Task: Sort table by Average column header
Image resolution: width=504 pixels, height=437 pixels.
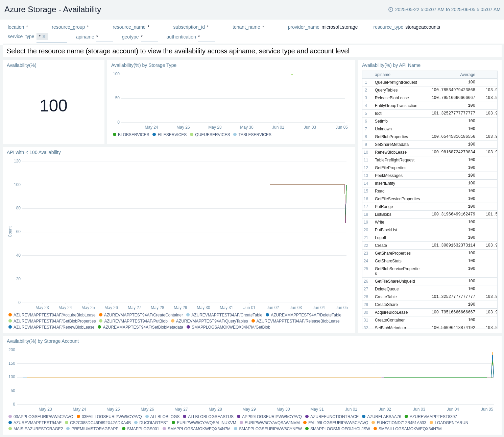Action: click(x=467, y=75)
